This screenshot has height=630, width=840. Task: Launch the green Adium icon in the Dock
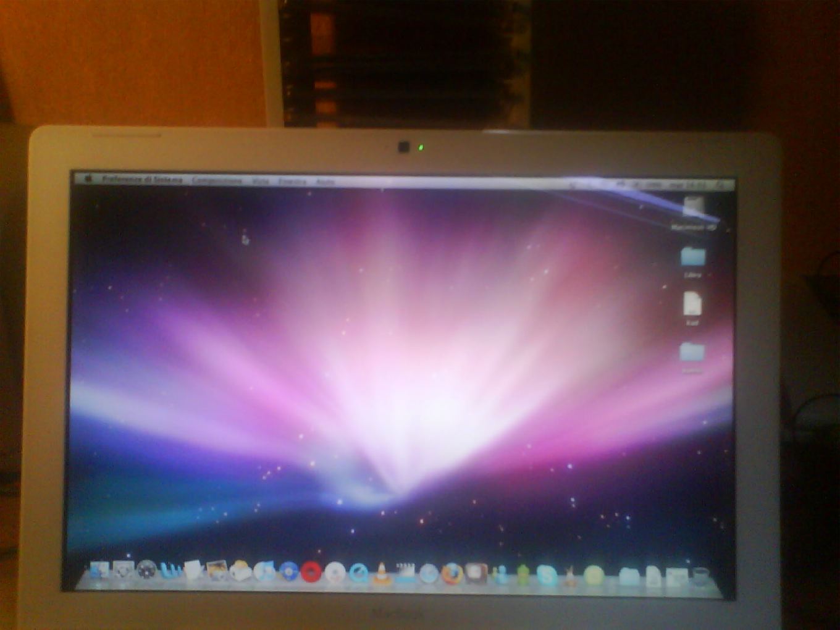pos(523,575)
